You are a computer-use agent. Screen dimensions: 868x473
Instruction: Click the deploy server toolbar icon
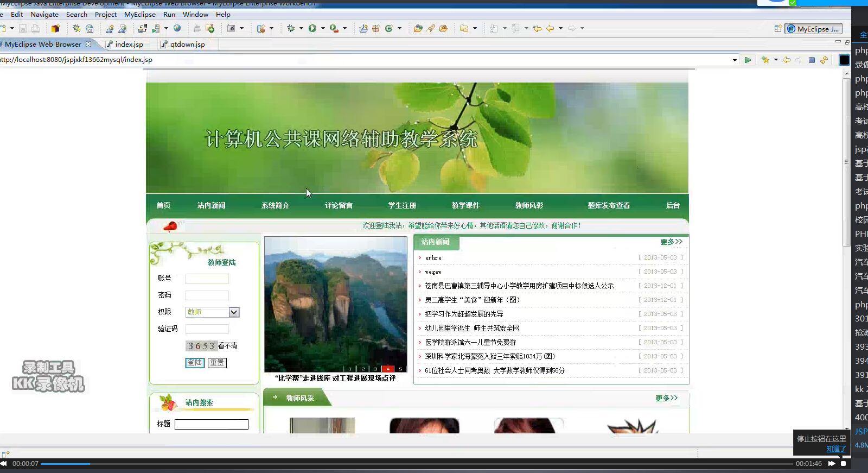[143, 28]
